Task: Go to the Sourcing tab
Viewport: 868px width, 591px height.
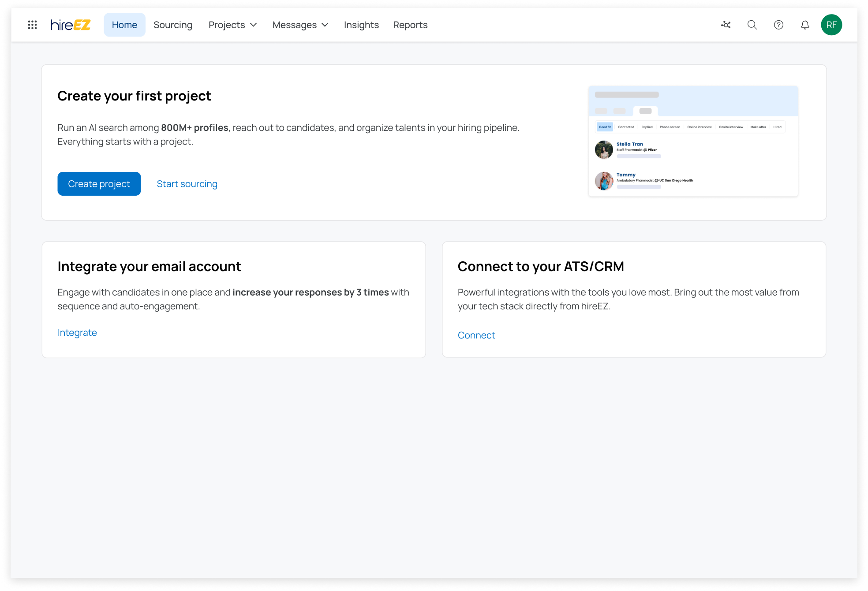Action: coord(172,25)
